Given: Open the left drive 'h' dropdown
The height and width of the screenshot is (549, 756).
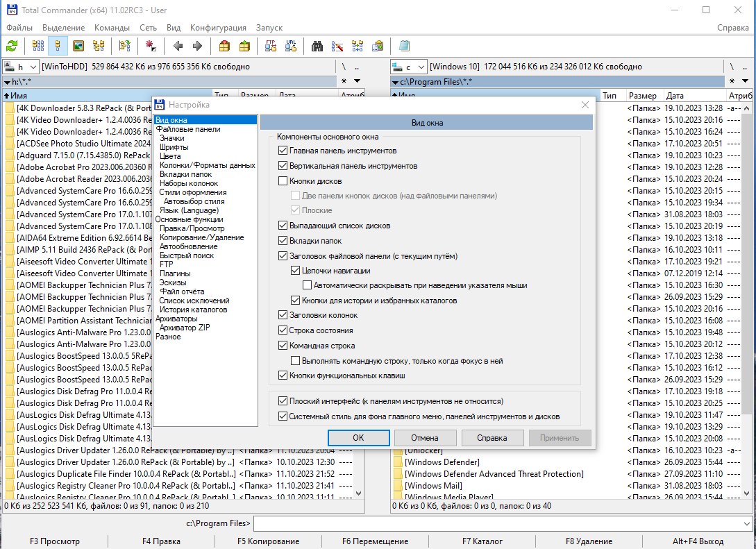Looking at the screenshot, I should pyautogui.click(x=21, y=67).
